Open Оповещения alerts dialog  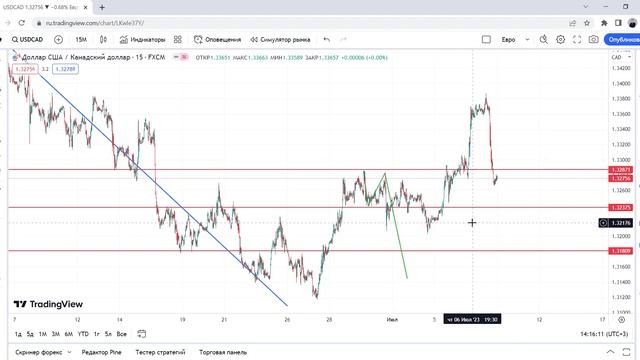217,40
